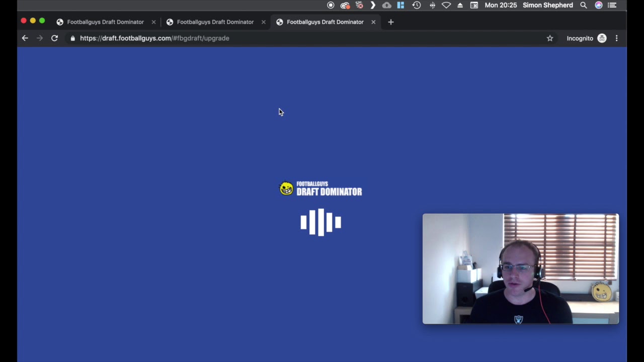
Task: Close the browser window with red button
Action: click(x=24, y=21)
